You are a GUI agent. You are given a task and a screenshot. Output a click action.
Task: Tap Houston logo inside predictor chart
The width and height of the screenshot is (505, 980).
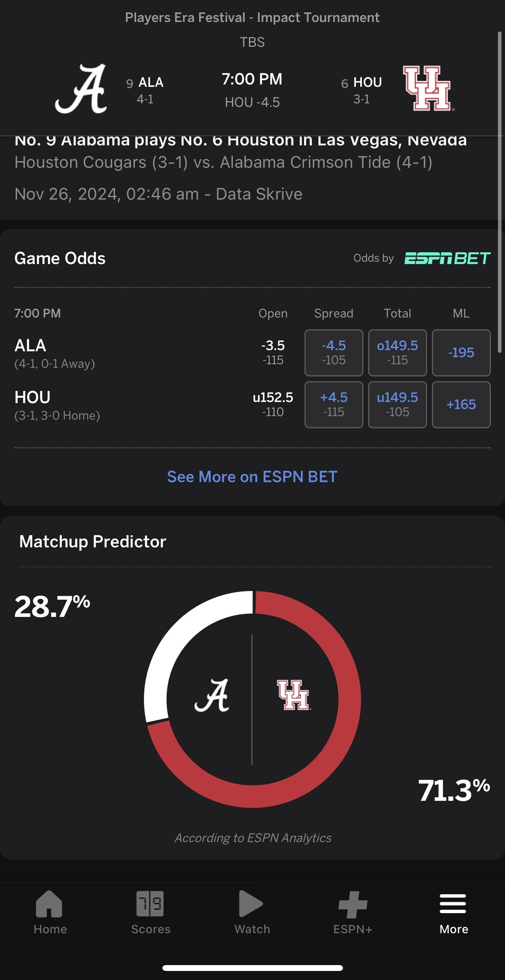click(294, 695)
